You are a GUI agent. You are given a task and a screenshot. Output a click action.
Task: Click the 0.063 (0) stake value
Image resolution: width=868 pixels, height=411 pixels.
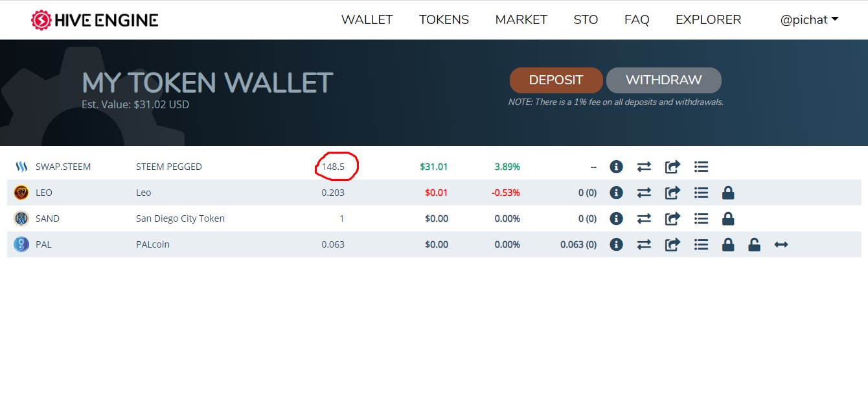578,244
